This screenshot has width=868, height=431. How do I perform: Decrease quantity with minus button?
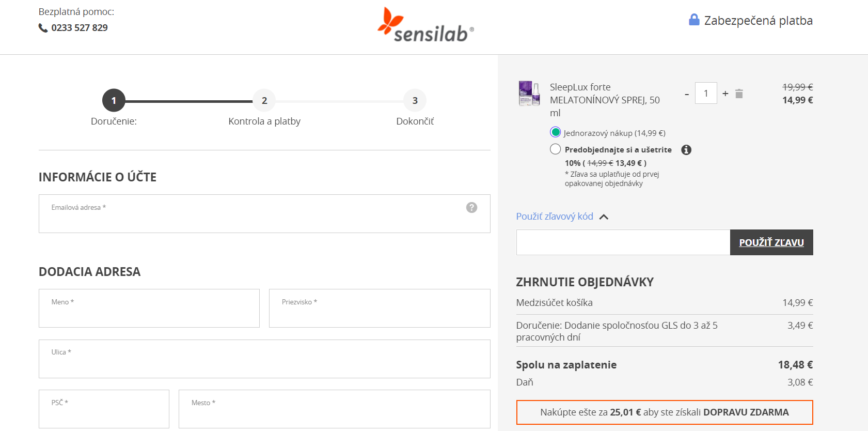[x=687, y=94]
